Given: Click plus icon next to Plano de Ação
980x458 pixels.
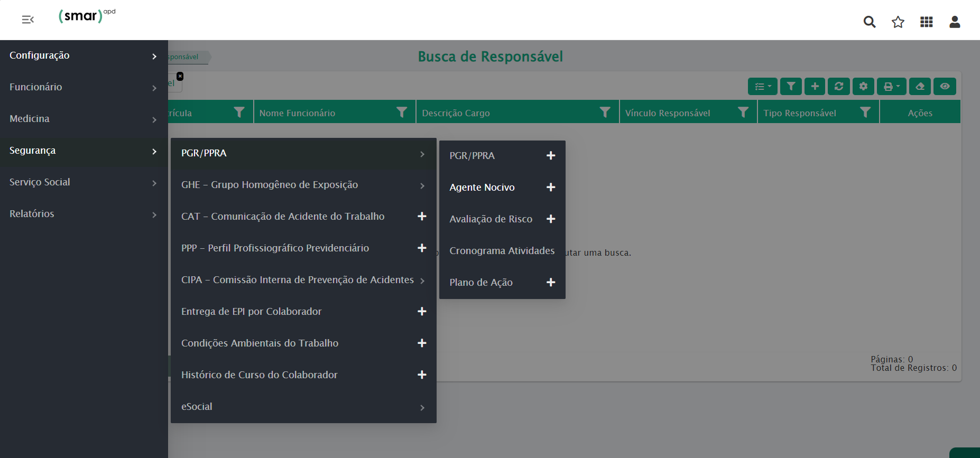Looking at the screenshot, I should [551, 283].
